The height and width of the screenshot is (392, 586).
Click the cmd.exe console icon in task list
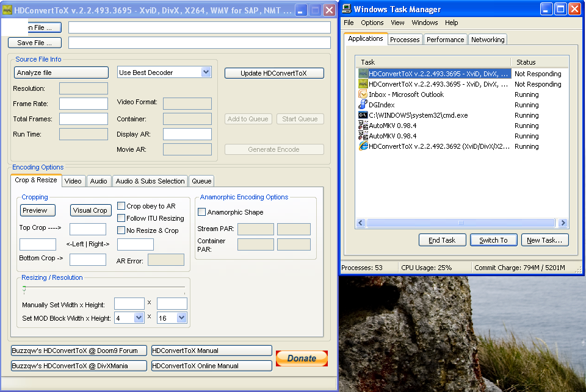(363, 115)
